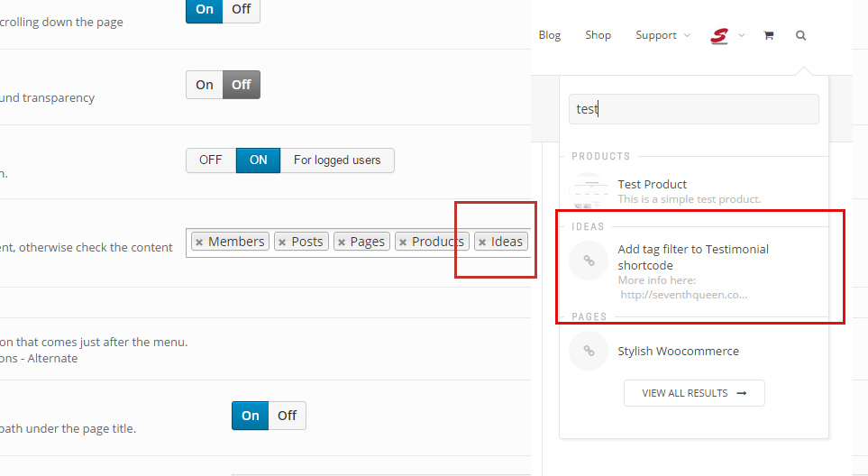Image resolution: width=868 pixels, height=476 pixels.
Task: Click the View All Results button
Action: coord(694,393)
